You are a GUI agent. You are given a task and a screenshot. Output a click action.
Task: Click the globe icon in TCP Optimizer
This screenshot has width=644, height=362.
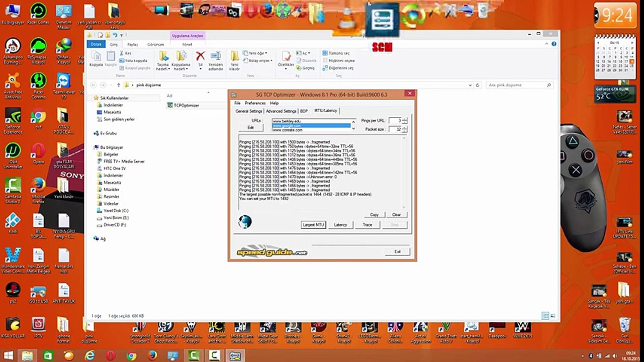coord(245,222)
